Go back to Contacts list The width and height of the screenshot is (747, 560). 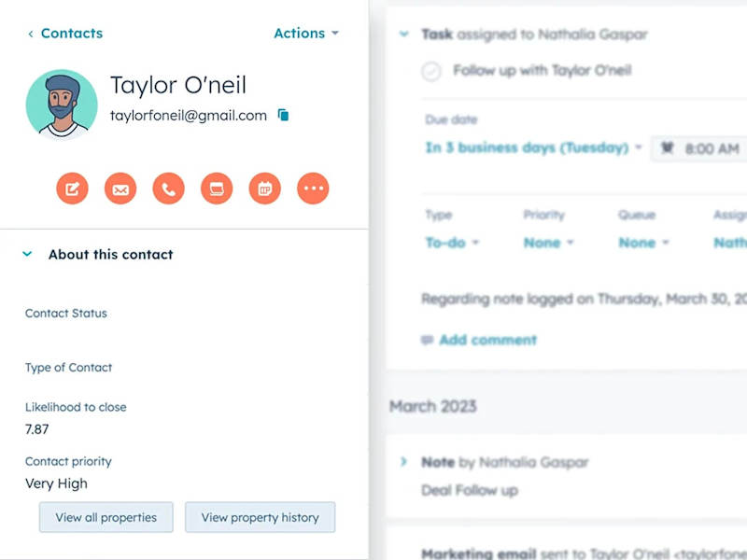[x=65, y=34]
